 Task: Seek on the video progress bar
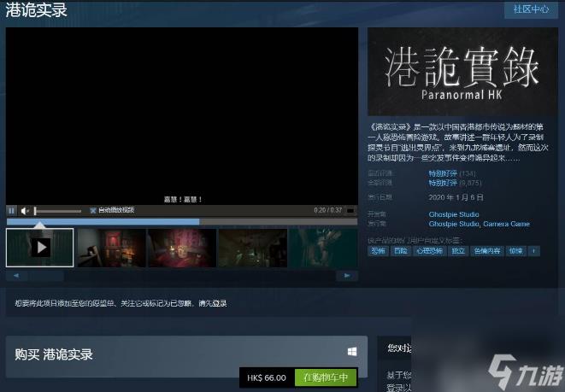182,222
